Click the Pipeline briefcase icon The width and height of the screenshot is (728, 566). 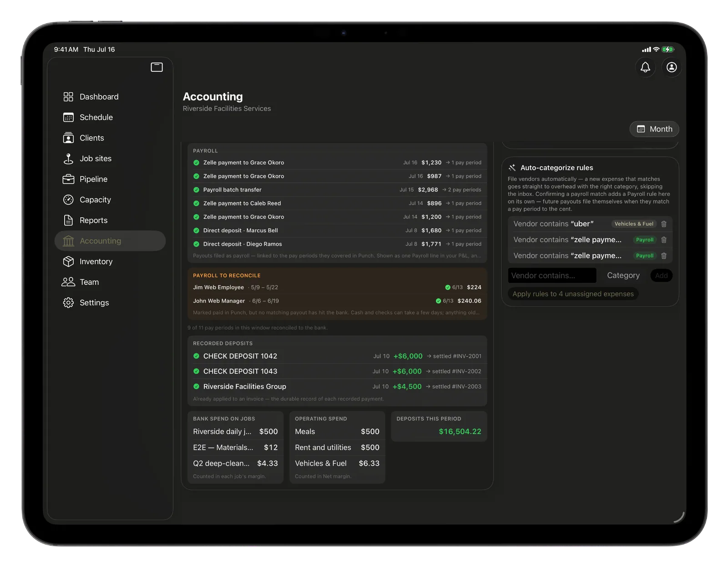pos(68,179)
